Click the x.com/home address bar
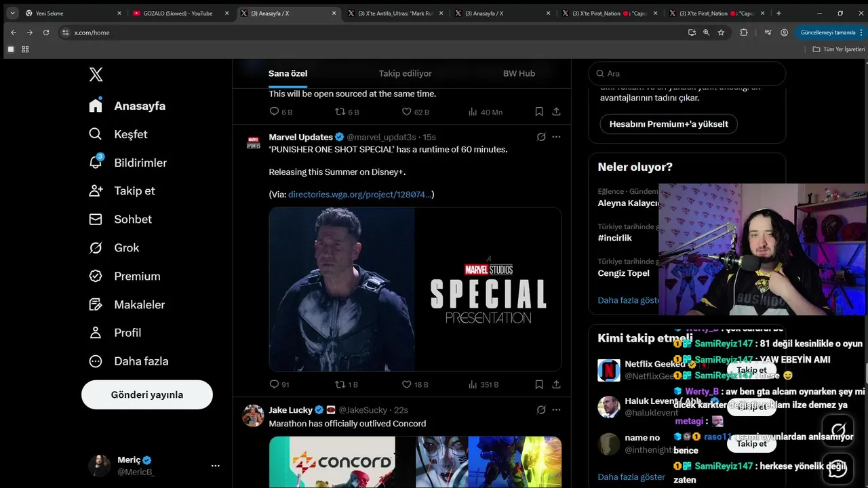Viewport: 868px width, 488px height. (373, 33)
